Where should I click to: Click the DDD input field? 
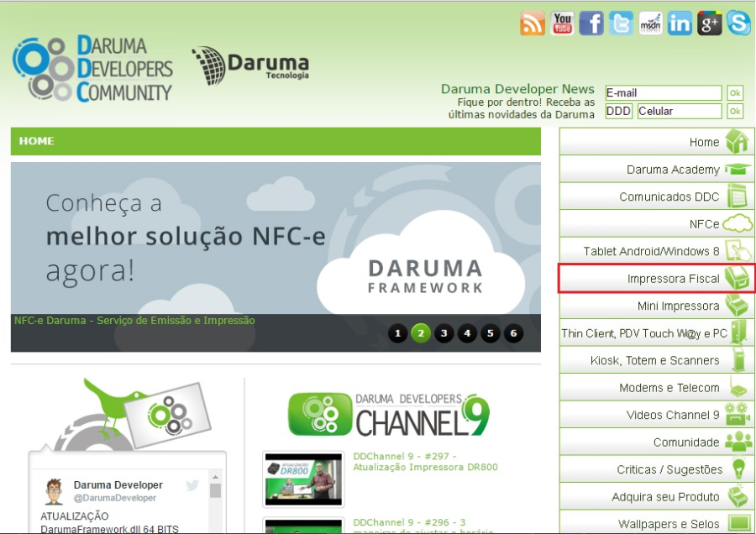pyautogui.click(x=618, y=111)
